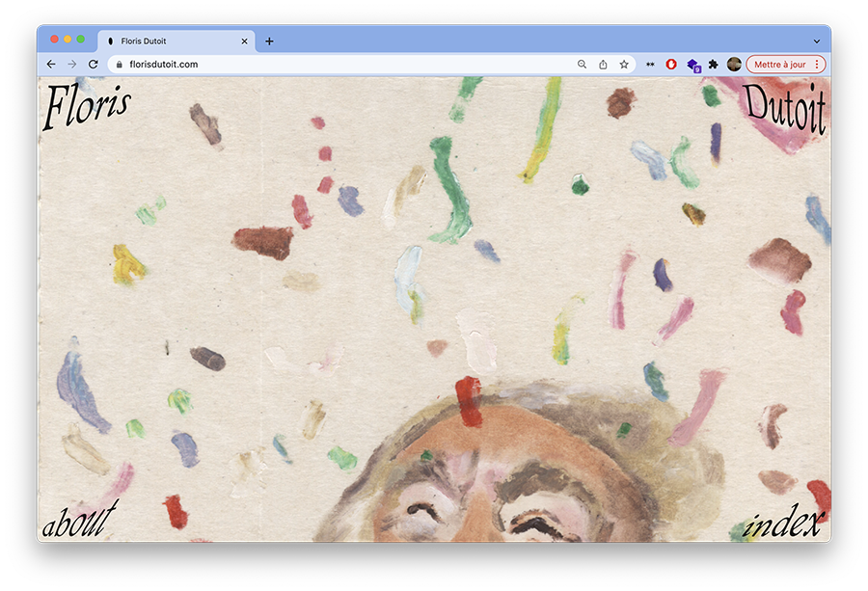Click the forward navigation arrow
The width and height of the screenshot is (868, 591).
point(72,65)
